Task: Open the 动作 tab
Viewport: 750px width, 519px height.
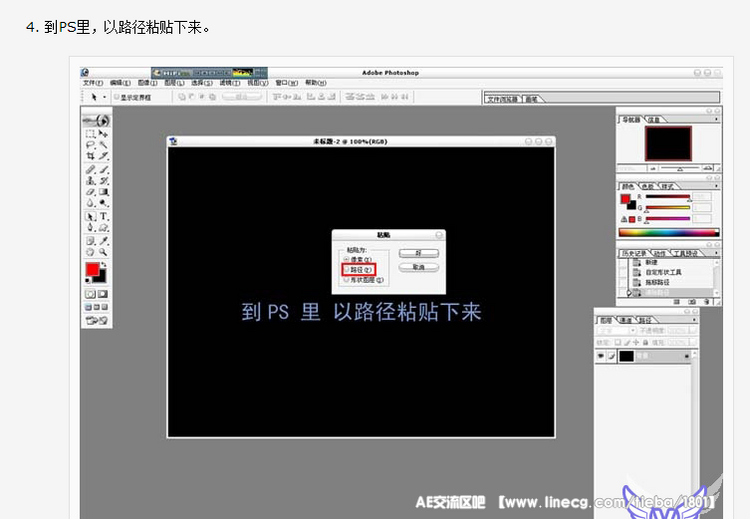Action: 659,253
